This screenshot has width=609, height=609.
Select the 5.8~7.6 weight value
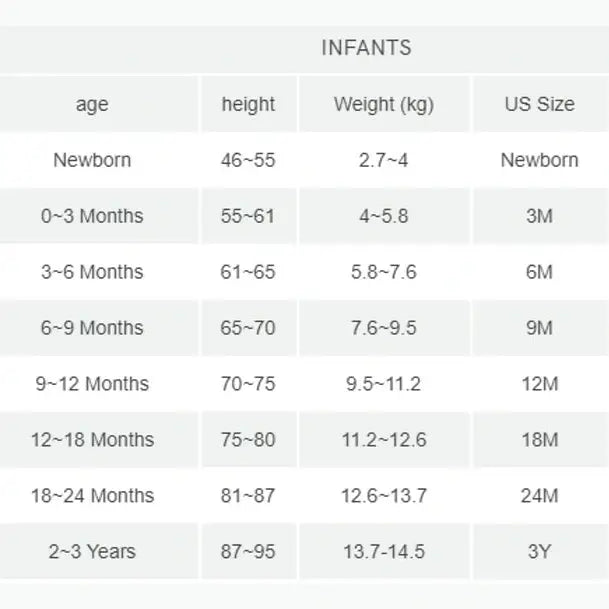click(x=384, y=272)
